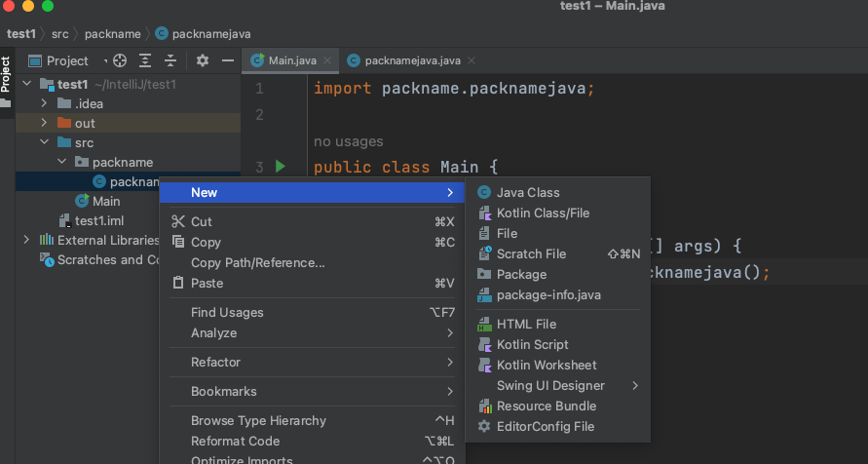The width and height of the screenshot is (868, 464).
Task: Click the Scratches and Consoles icon
Action: 47,259
